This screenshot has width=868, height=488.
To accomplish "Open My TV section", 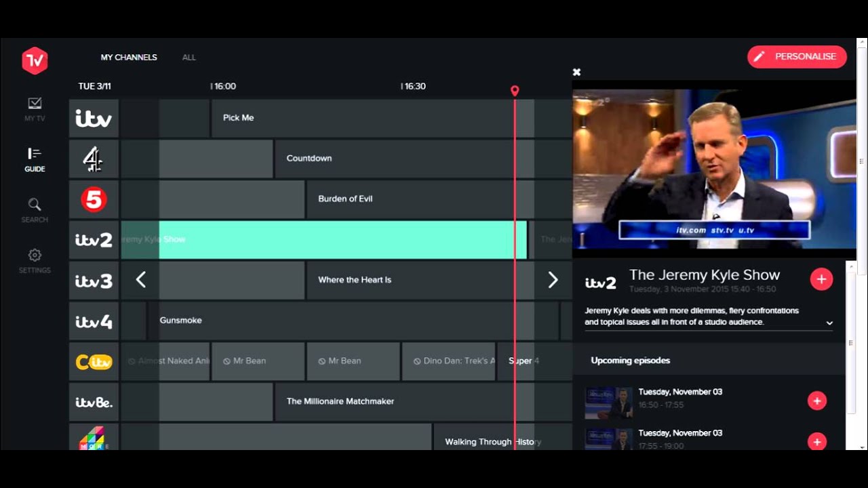I will tap(35, 109).
